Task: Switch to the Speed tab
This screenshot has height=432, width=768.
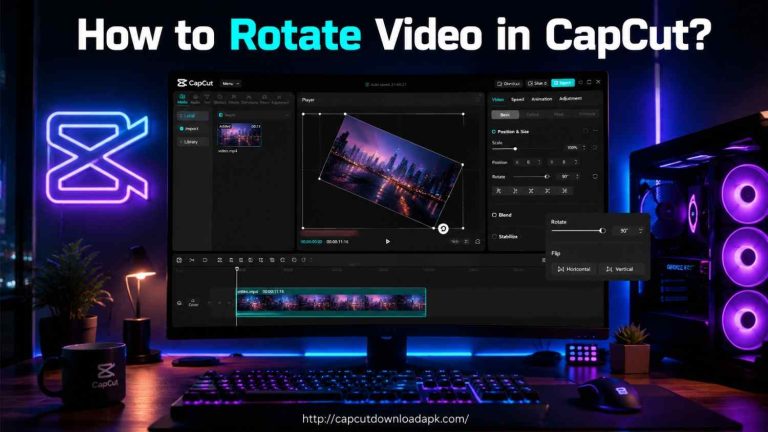Action: [517, 99]
